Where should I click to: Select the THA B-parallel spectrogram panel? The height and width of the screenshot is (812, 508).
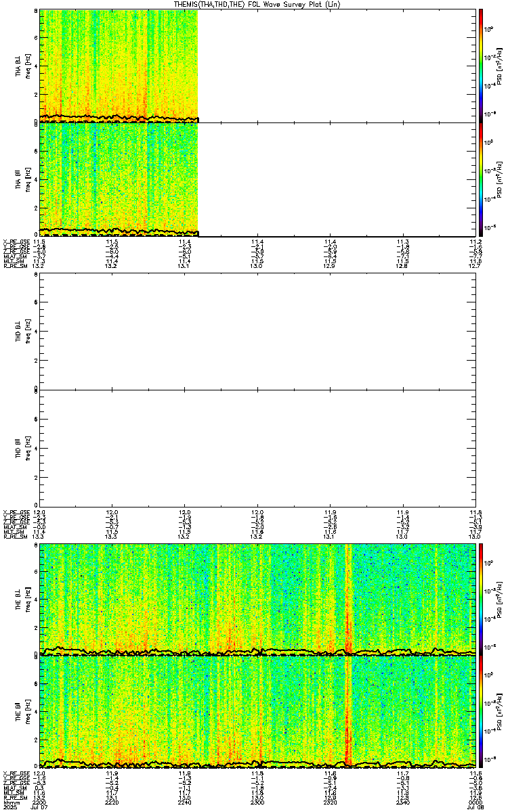point(257,179)
